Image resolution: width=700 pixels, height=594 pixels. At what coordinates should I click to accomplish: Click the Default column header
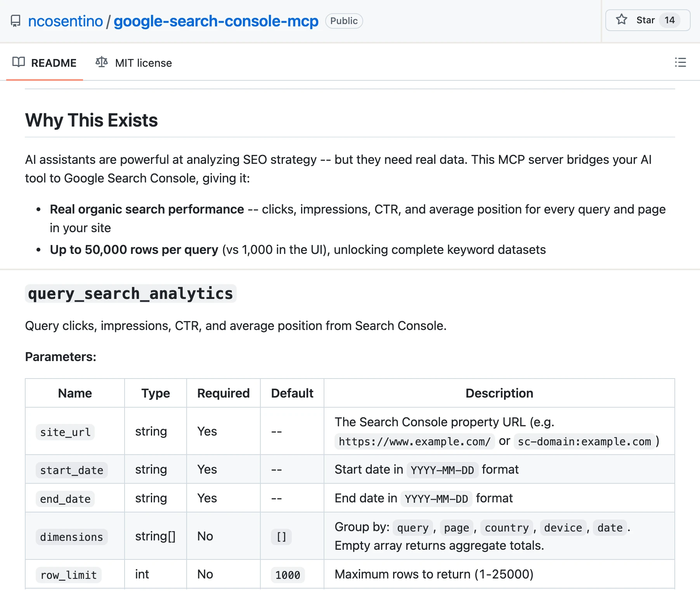coord(292,393)
